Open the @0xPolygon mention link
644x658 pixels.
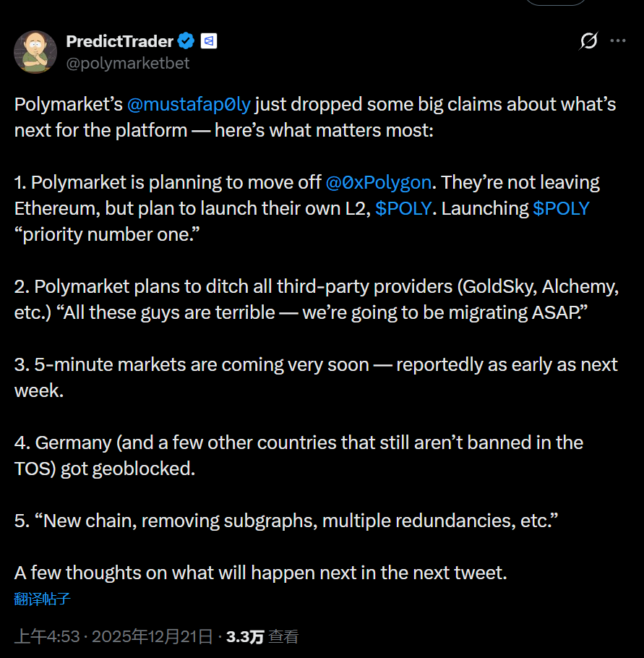coord(378,182)
